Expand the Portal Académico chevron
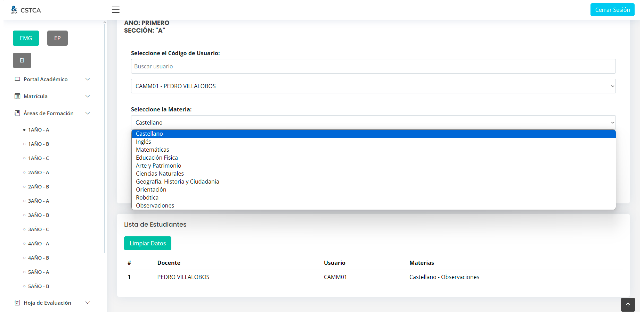 88,79
